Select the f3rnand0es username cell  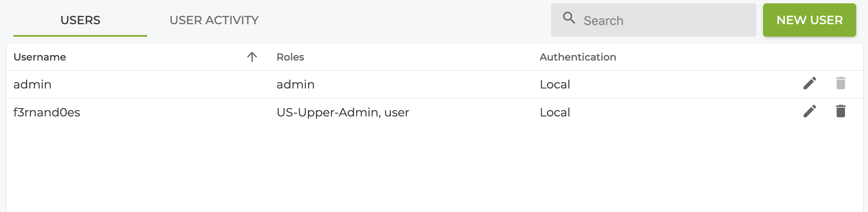click(47, 113)
